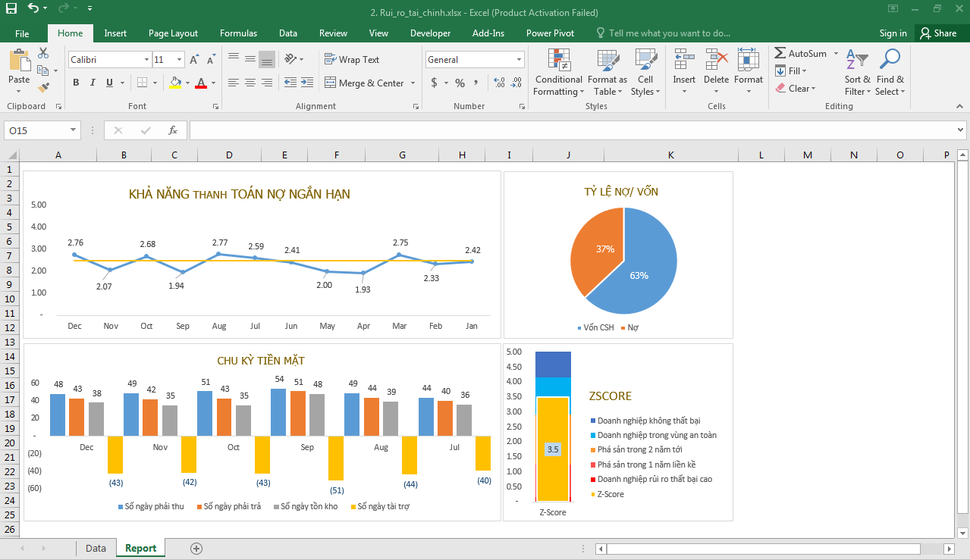
Task: Open the Fill dropdown
Action: click(x=791, y=70)
